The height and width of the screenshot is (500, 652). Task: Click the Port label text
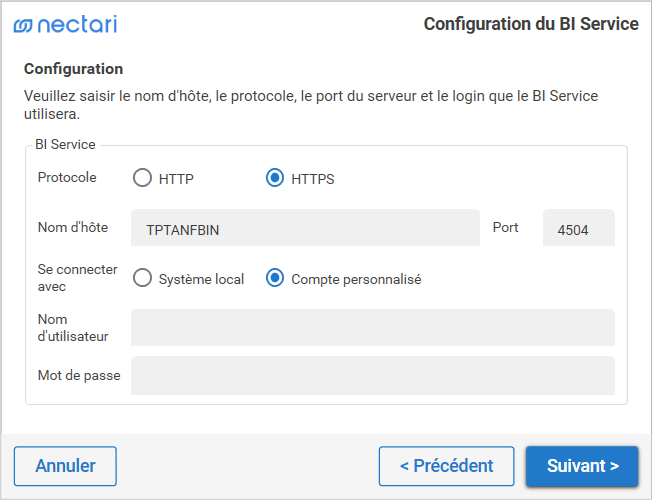point(506,227)
